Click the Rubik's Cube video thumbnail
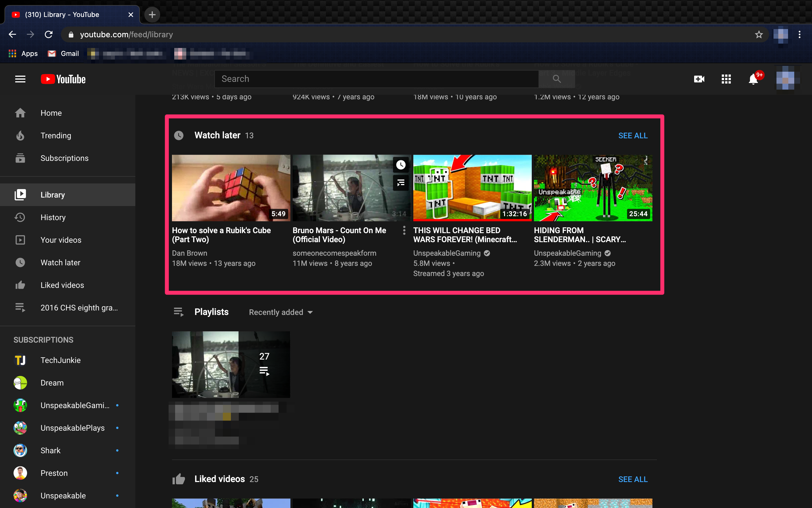Image resolution: width=812 pixels, height=508 pixels. click(231, 188)
